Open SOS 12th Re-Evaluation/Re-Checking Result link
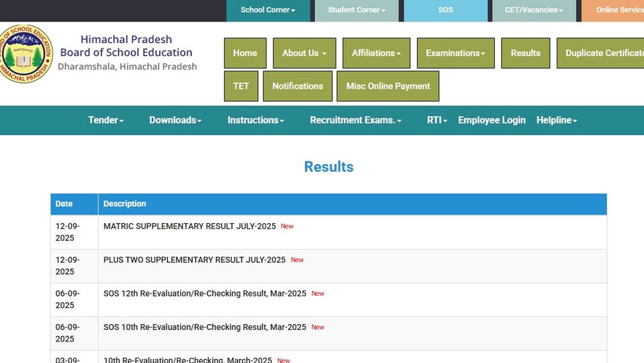The image size is (644, 363). tap(205, 294)
